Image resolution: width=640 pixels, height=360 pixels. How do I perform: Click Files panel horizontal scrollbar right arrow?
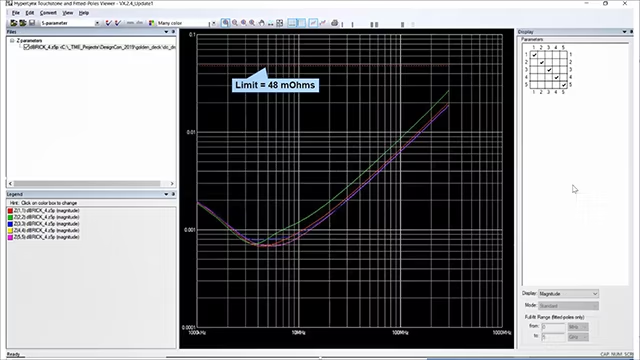coord(172,184)
